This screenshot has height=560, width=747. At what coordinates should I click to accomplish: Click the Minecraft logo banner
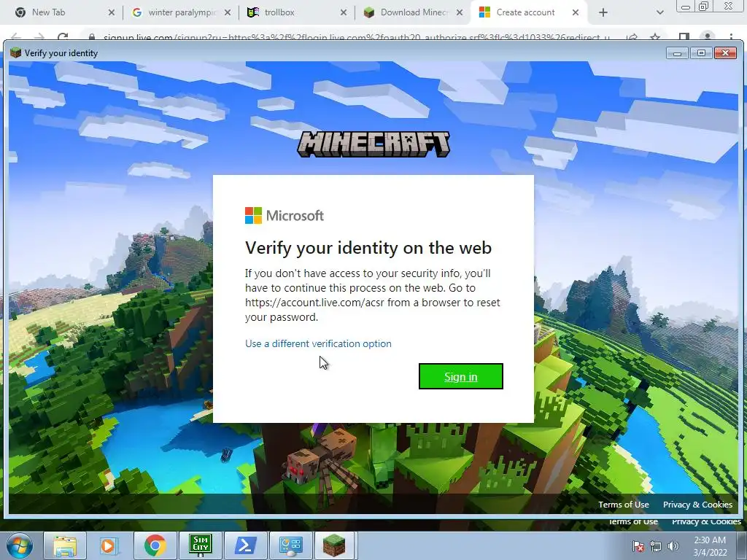(x=373, y=144)
